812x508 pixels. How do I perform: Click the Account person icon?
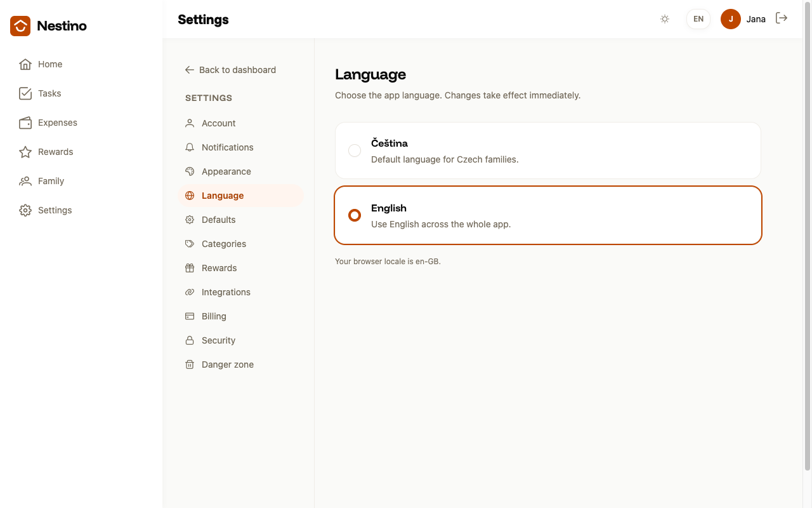190,123
